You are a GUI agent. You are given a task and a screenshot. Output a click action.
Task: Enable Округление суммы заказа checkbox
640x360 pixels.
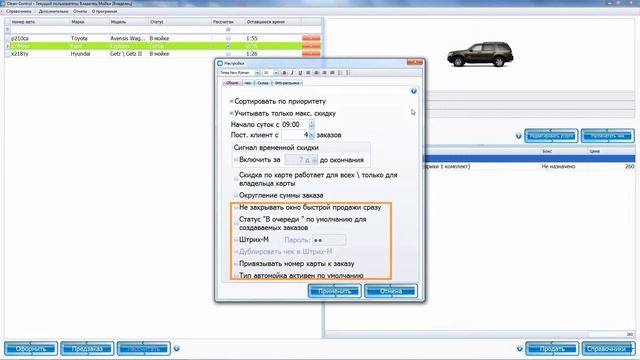(x=236, y=196)
